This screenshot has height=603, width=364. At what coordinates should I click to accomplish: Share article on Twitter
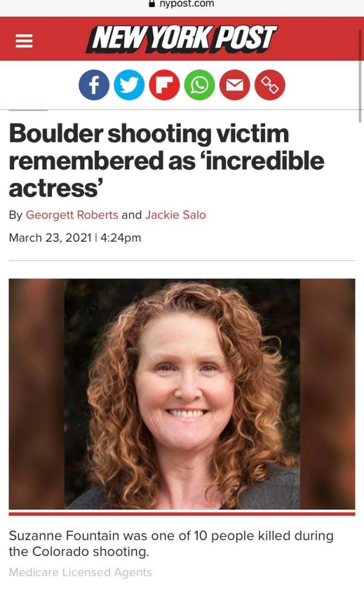click(x=129, y=85)
